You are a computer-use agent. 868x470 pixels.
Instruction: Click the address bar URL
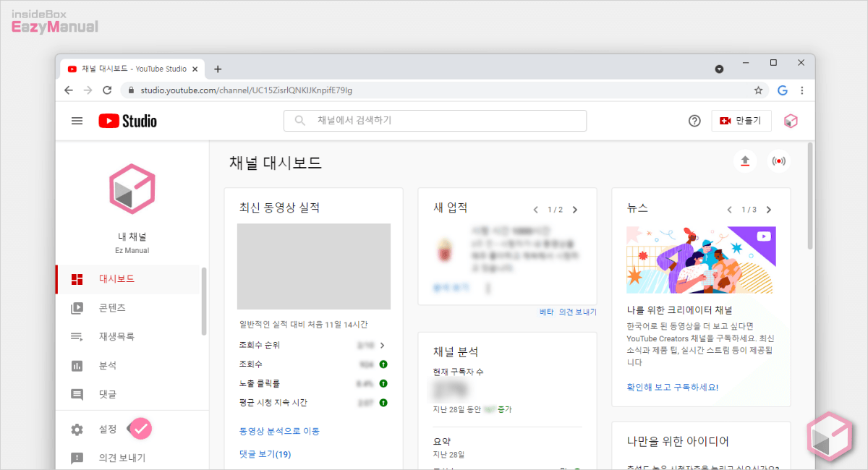tap(247, 90)
